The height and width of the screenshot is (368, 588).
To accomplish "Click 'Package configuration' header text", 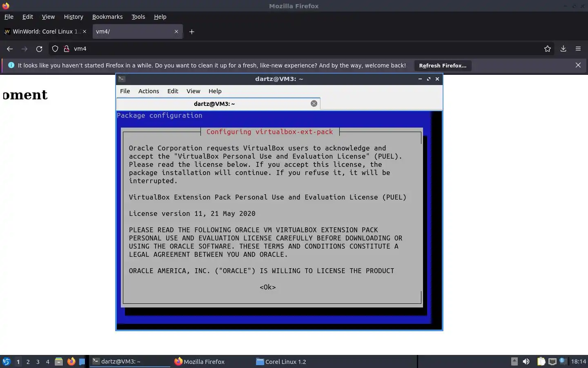I will (x=160, y=115).
